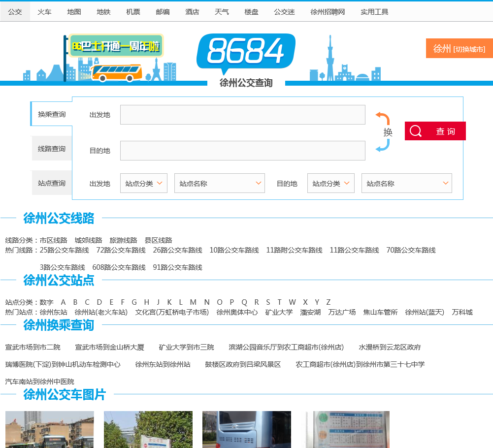Select station letter M
Screen dimensions: 493x448
pyautogui.click(x=193, y=302)
